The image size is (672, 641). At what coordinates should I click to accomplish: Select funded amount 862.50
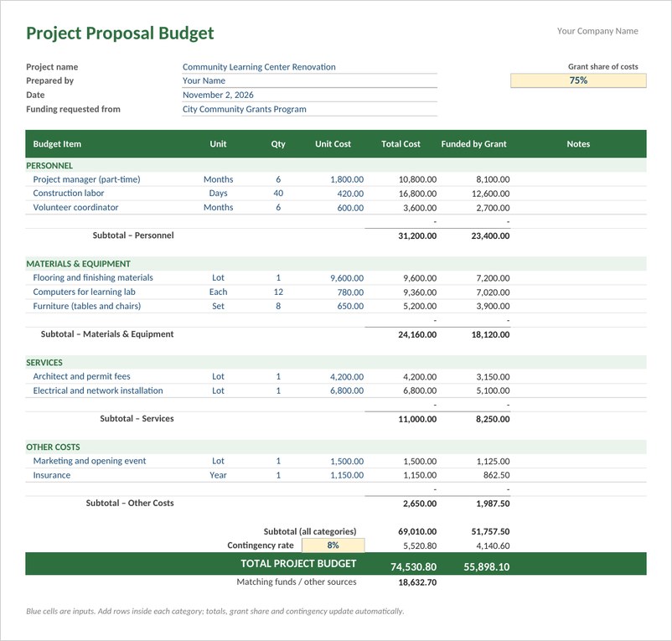click(x=496, y=475)
